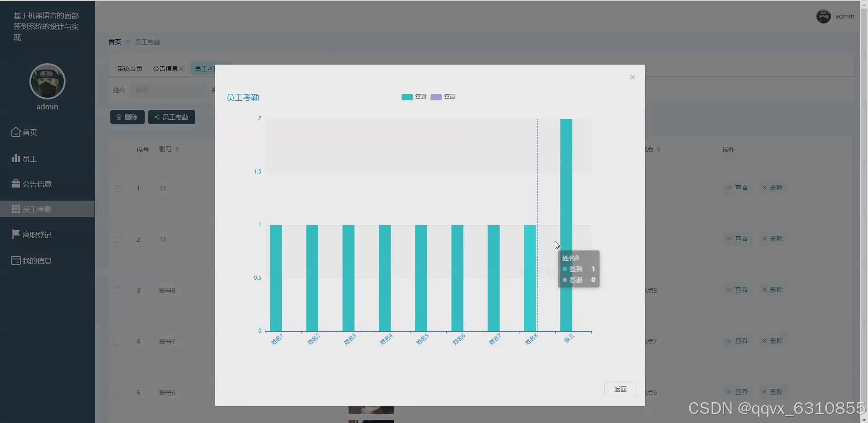Close the 公告信息 tab
868x423 pixels.
181,69
